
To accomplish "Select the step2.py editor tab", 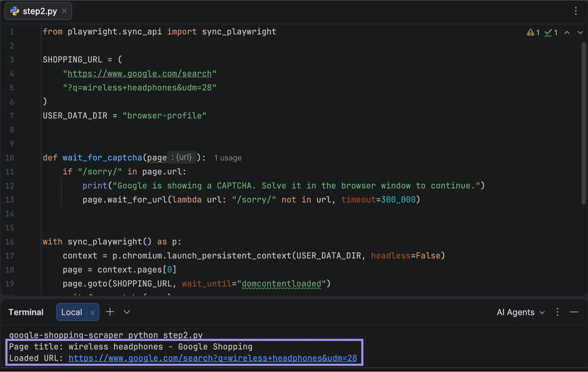I will pyautogui.click(x=38, y=11).
